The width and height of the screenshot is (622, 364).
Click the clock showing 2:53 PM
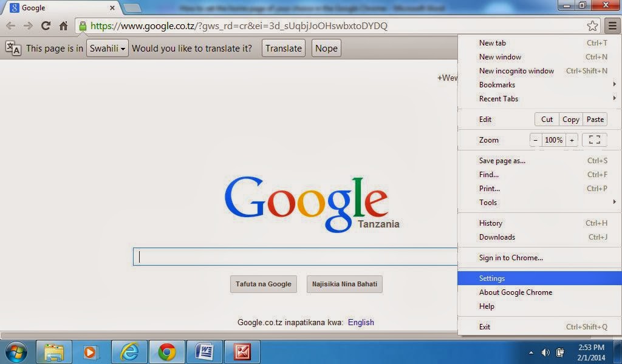(x=591, y=348)
